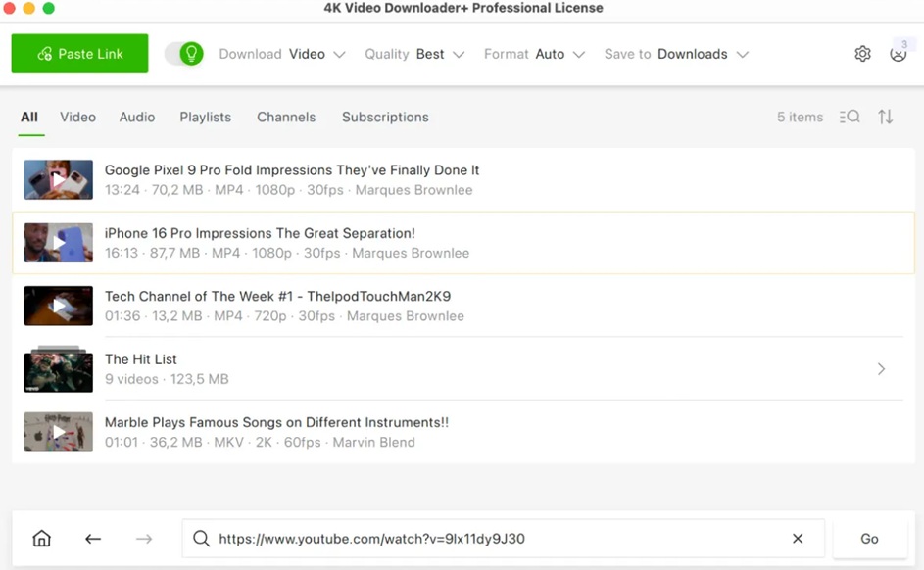Play the Google Pixel 9 Pro Fold thumbnail
This screenshot has height=570, width=924.
tap(59, 179)
